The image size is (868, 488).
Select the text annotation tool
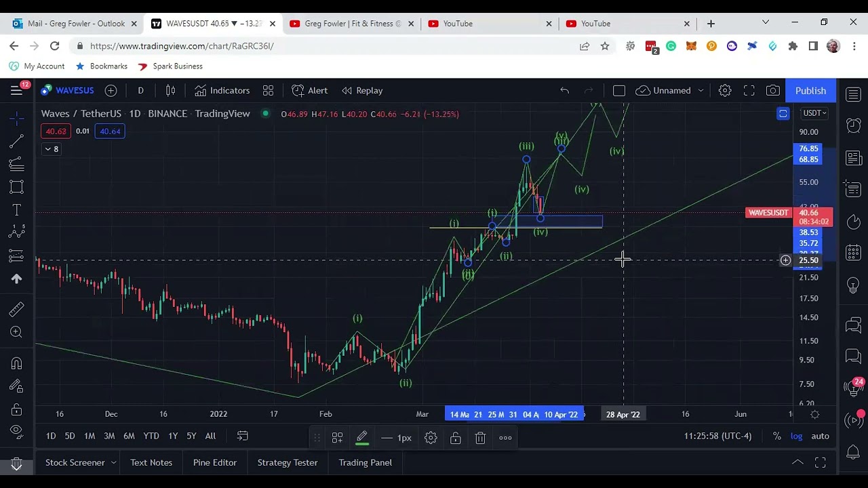coord(17,210)
